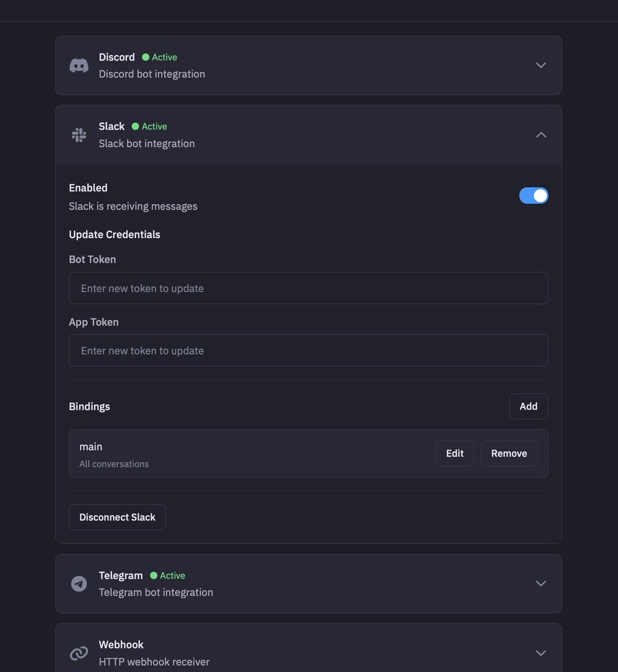
Task: Focus the Bot Token input field
Action: click(308, 288)
